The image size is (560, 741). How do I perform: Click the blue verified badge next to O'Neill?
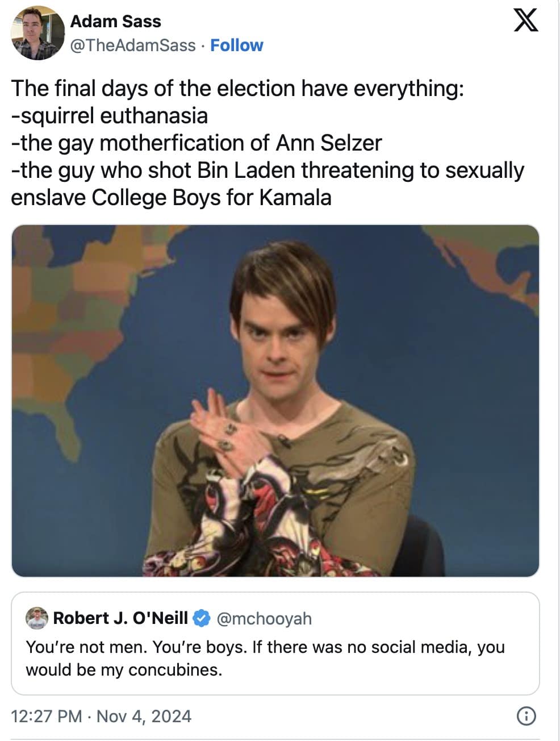[202, 618]
